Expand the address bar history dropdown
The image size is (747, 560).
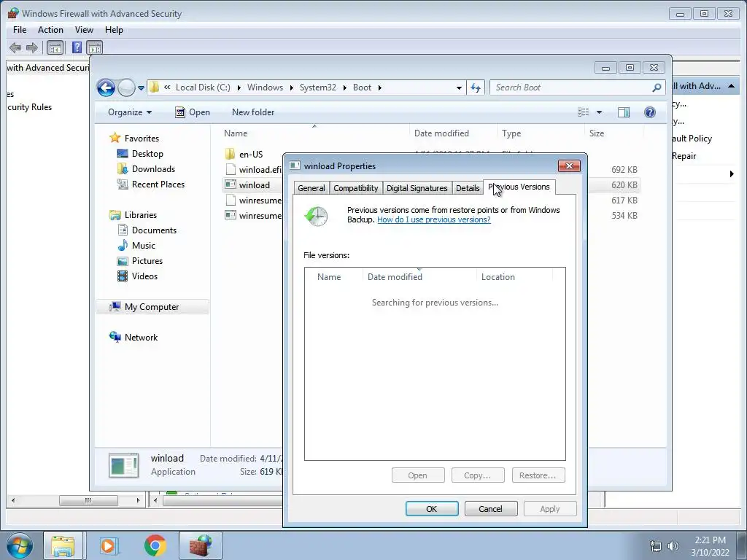(459, 88)
